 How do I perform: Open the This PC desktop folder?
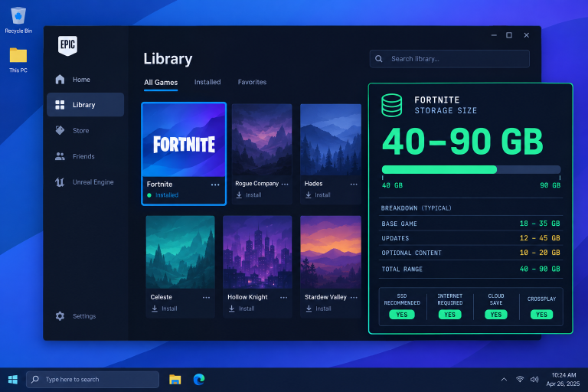(18, 55)
